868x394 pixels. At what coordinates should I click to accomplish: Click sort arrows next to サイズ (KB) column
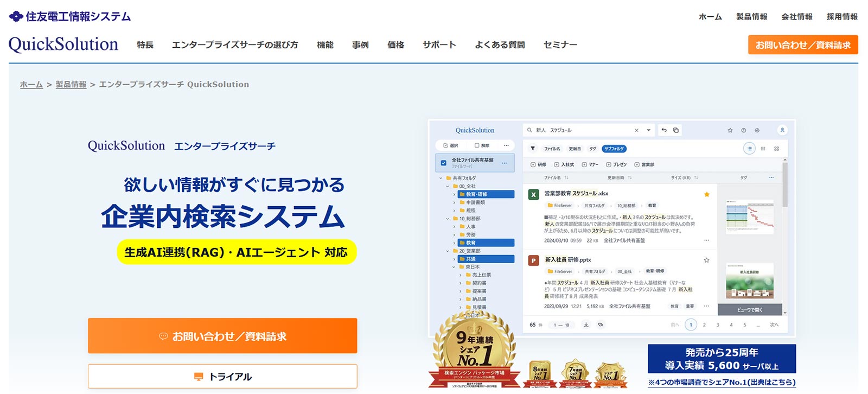click(x=696, y=177)
